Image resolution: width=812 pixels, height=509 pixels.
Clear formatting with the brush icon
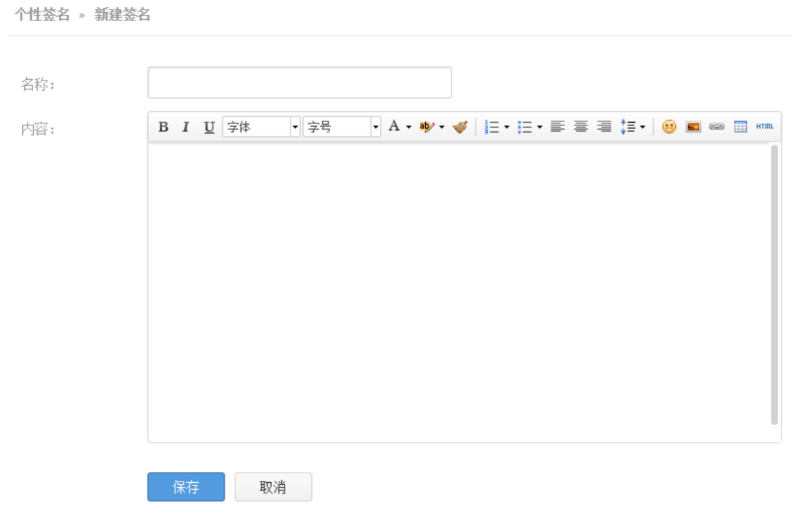pyautogui.click(x=460, y=127)
